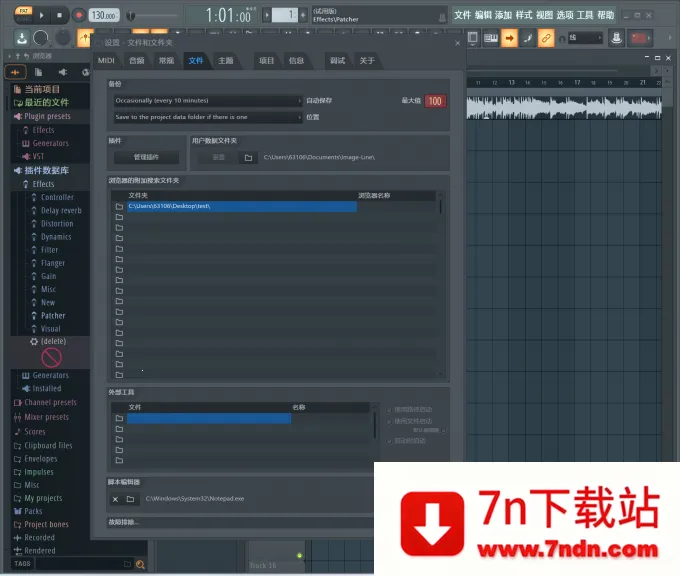Switch to the 音频 settings tab
The height and width of the screenshot is (576, 680).
137,60
